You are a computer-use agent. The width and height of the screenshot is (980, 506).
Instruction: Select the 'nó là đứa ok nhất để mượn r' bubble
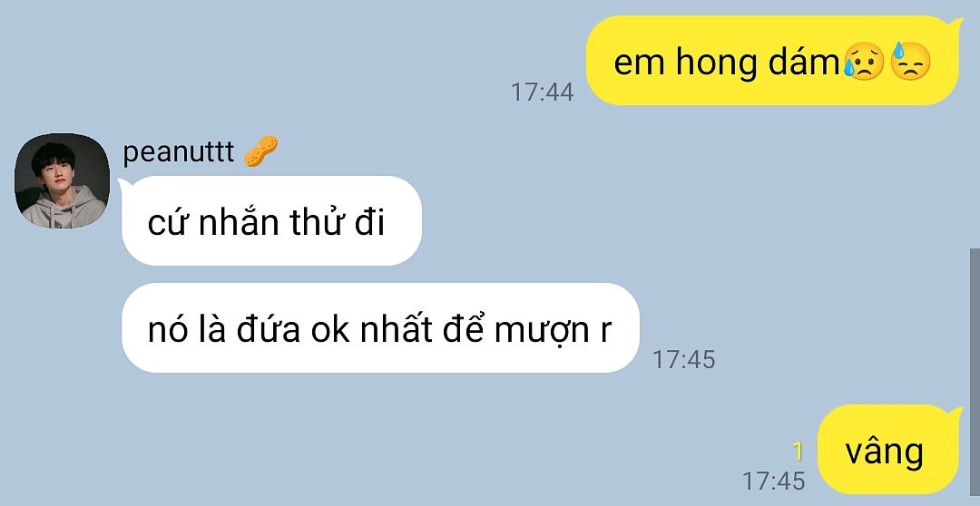(380, 328)
